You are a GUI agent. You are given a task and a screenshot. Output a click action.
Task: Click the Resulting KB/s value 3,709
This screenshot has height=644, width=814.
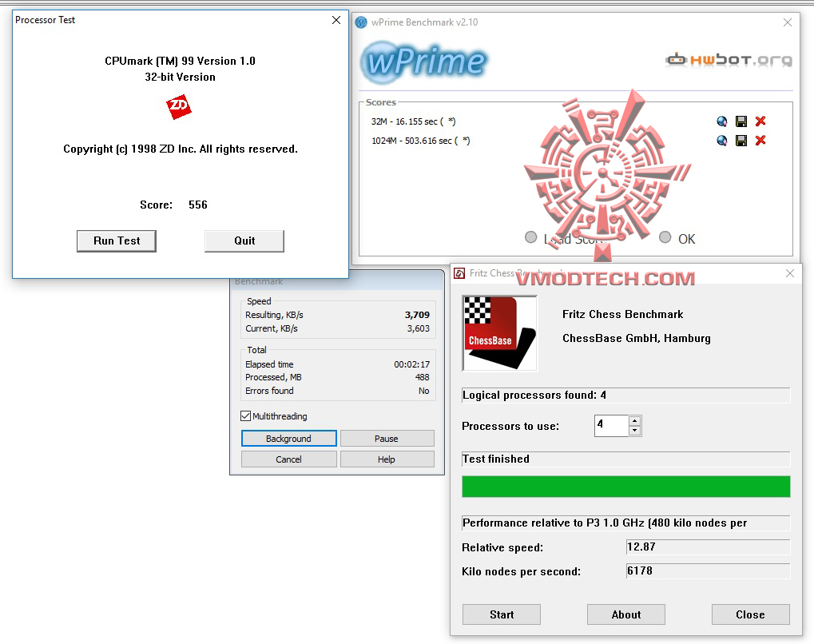417,315
